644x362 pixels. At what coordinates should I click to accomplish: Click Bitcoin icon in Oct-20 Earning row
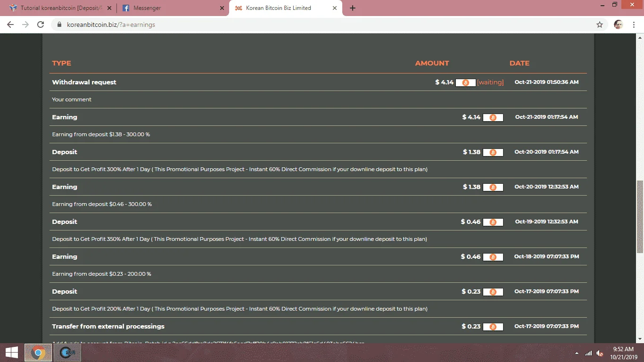pos(493,187)
